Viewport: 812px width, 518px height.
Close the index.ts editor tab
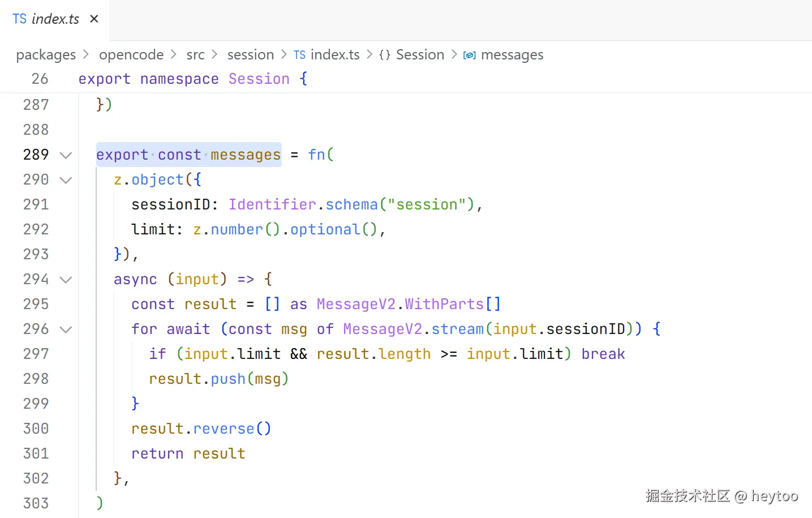(94, 19)
